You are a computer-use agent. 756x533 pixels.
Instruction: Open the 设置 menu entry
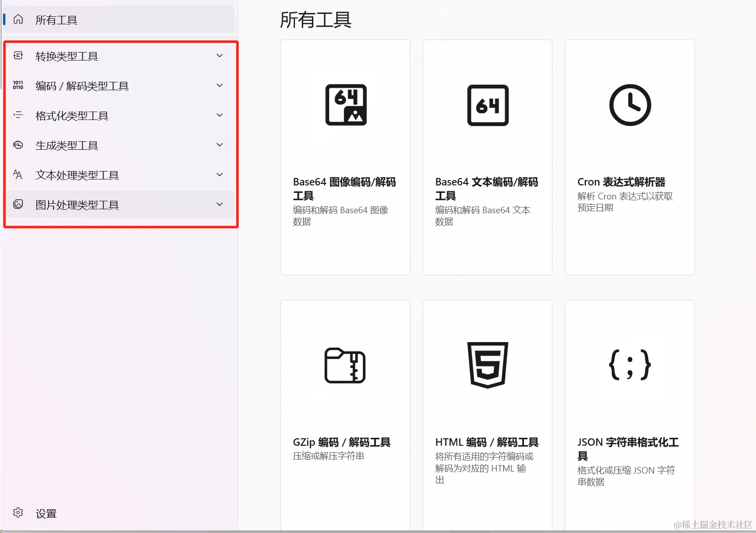pyautogui.click(x=46, y=513)
